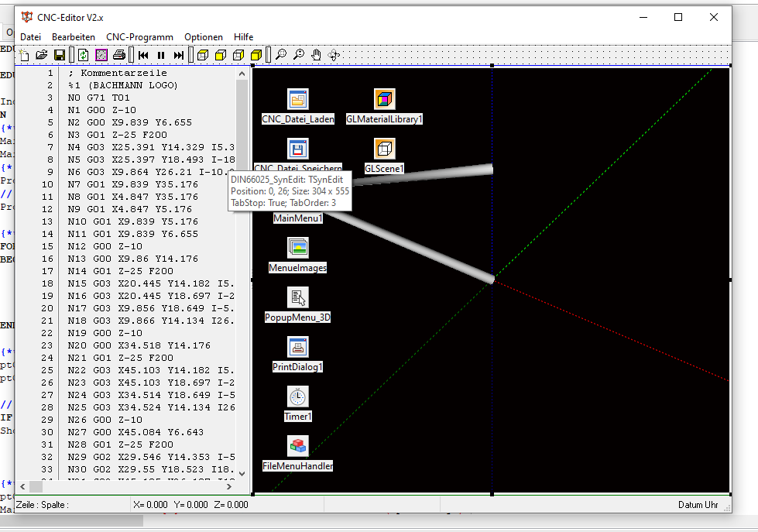Click the new file toolbar icon
This screenshot has width=758, height=532.
click(24, 55)
